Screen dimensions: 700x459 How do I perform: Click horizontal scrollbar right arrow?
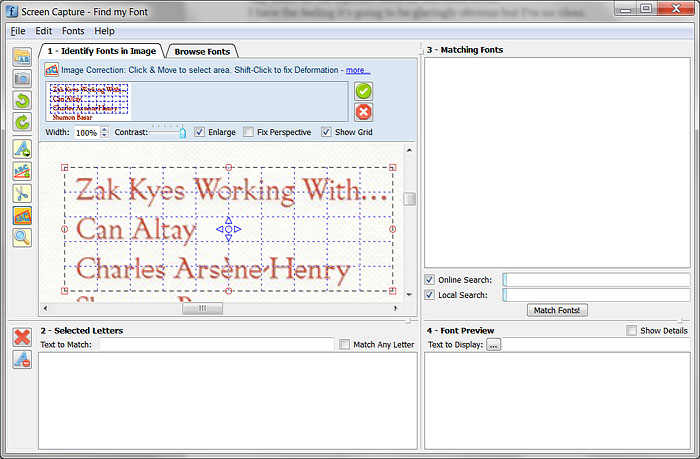click(x=395, y=308)
